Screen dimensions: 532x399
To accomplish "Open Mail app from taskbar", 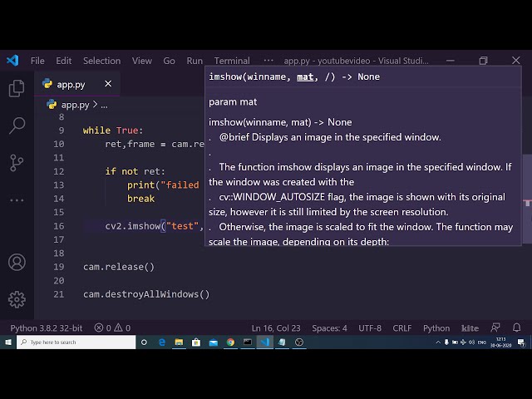I will coord(214,342).
